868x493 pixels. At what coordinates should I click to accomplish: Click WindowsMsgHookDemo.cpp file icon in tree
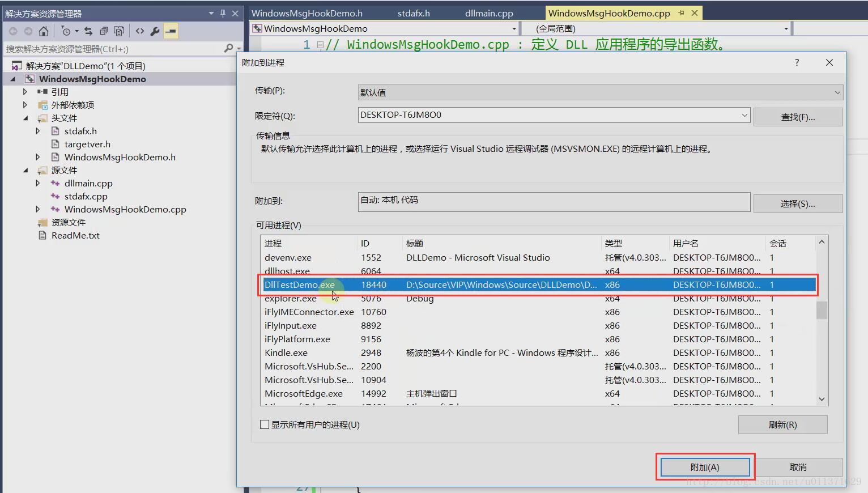55,209
